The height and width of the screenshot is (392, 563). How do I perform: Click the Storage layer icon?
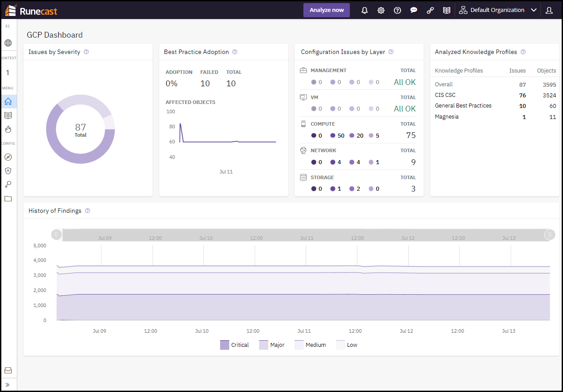point(303,177)
